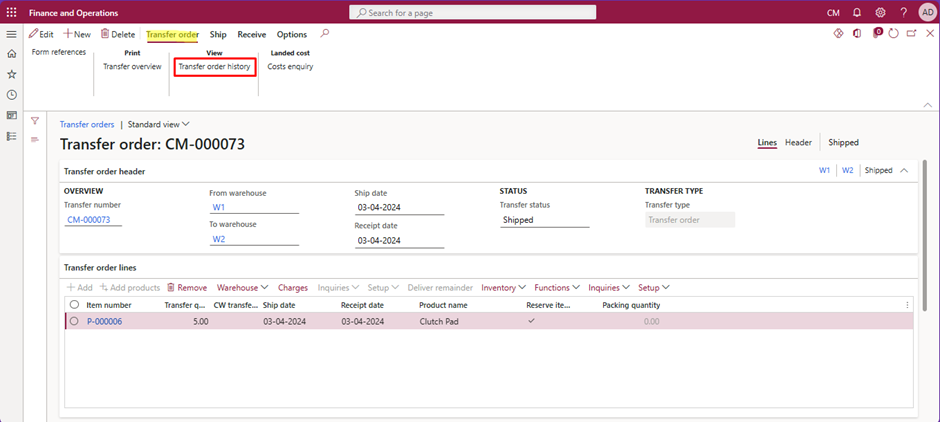Screen dimensions: 940x422
Task: Select Transfer order ribbon tab
Action: (173, 34)
